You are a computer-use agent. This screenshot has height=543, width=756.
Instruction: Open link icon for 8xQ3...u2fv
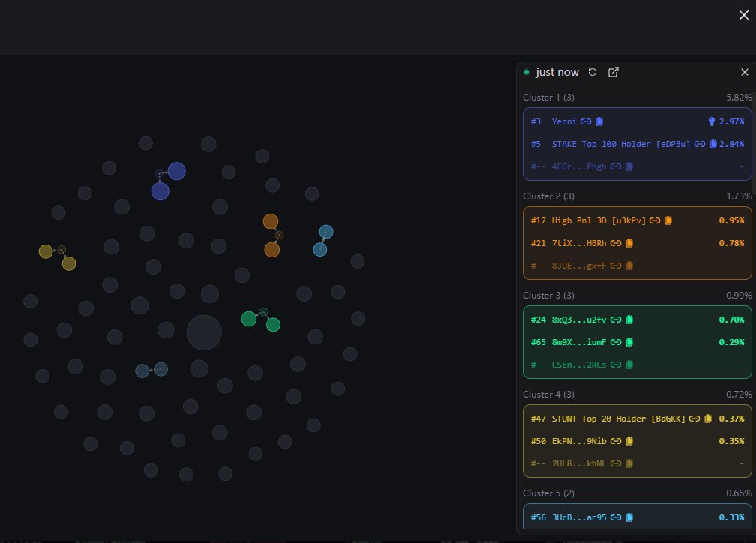(x=616, y=319)
